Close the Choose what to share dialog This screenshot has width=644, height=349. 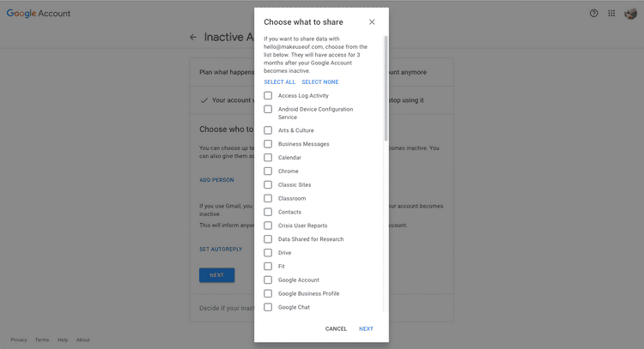coord(371,21)
